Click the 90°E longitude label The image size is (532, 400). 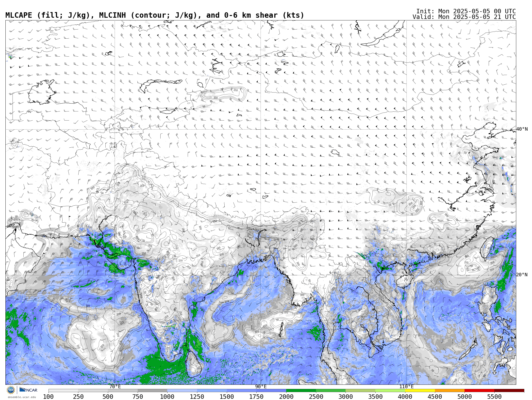click(x=261, y=387)
